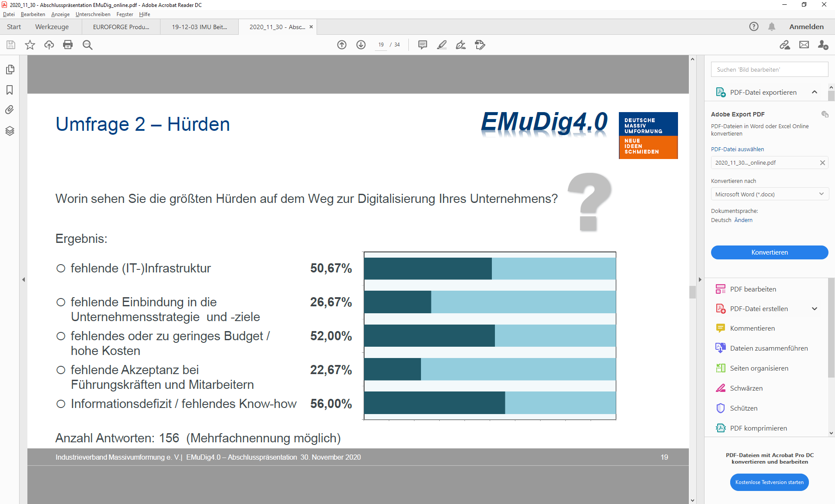Click the Anmelden sign-in link

[806, 27]
